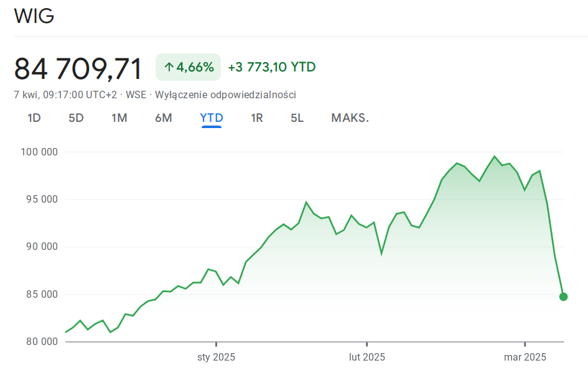Open the 1R one-year range
Screen dimensions: 588x373
tap(257, 118)
